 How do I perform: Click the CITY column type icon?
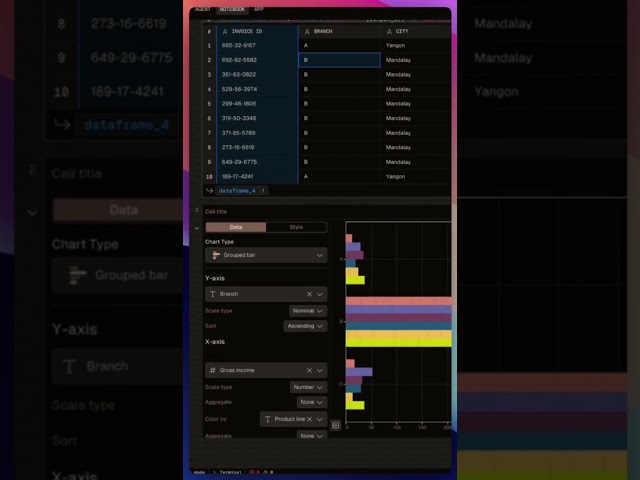point(389,31)
